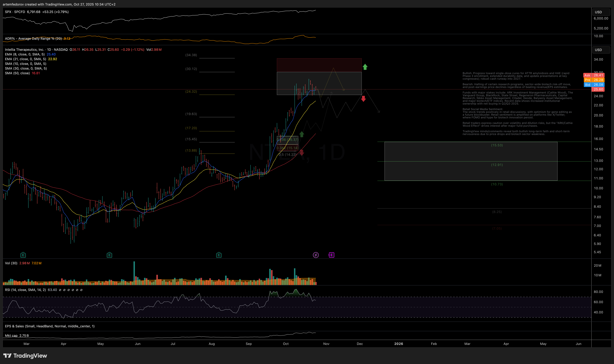The height and width of the screenshot is (364, 614).
Task: Click the (12.91) support zone label
Action: [497, 165]
